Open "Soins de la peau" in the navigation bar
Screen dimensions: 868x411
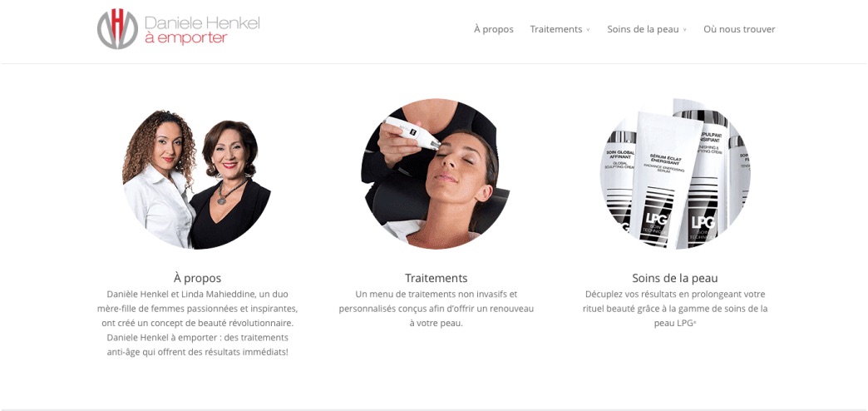(x=643, y=29)
